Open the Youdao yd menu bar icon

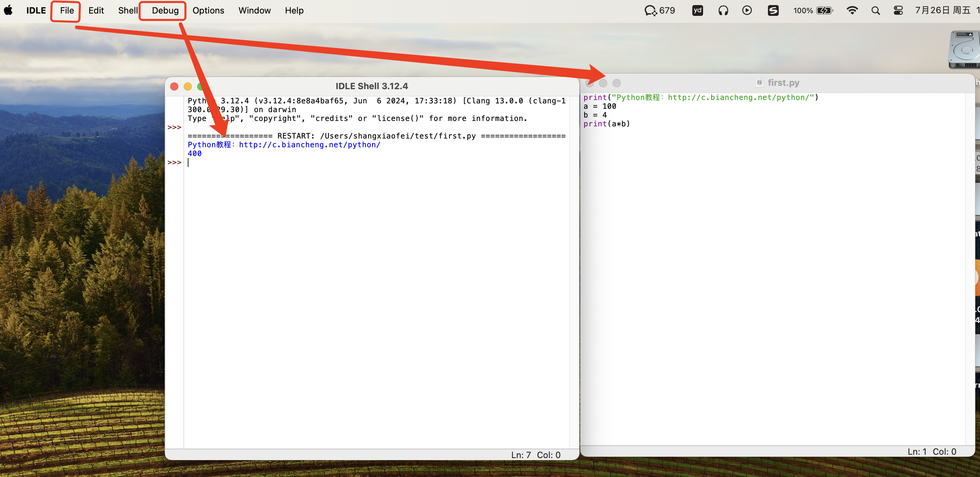point(697,10)
